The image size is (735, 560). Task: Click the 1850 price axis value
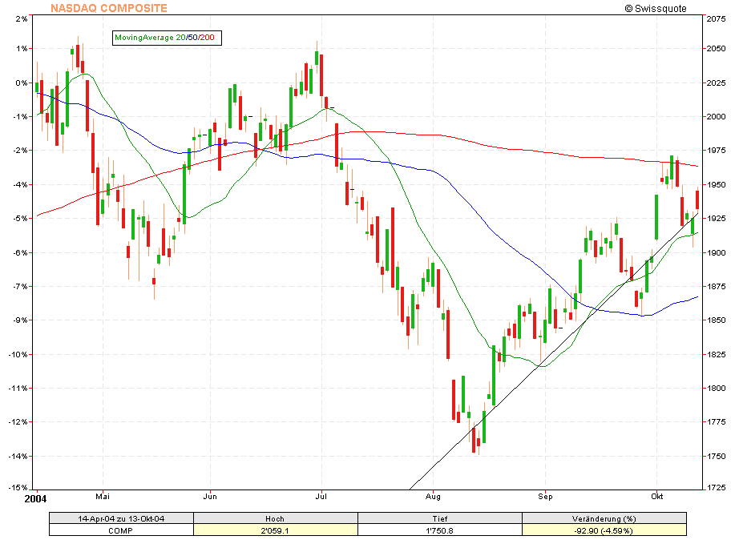coord(716,320)
